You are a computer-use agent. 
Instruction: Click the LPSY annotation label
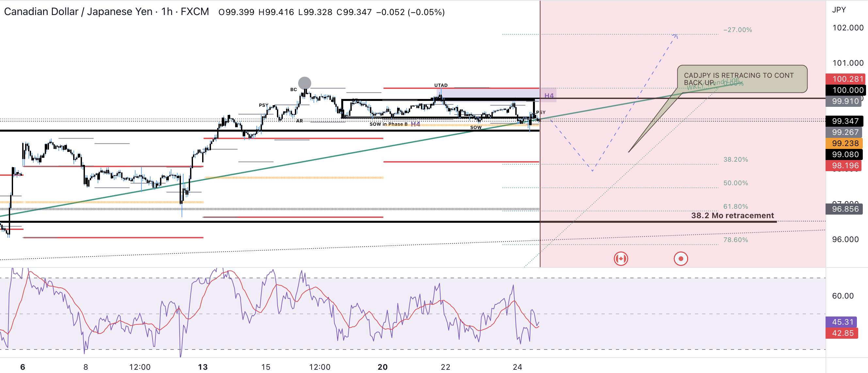point(539,112)
